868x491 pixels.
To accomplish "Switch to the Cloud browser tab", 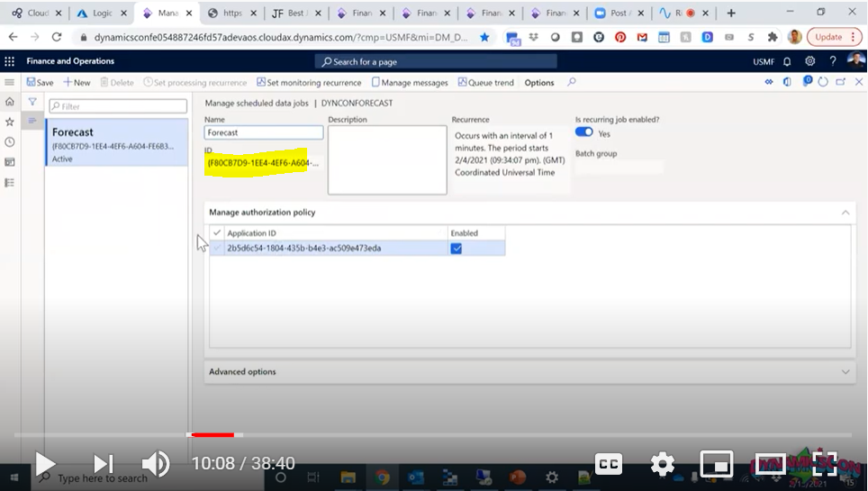I will pos(37,13).
